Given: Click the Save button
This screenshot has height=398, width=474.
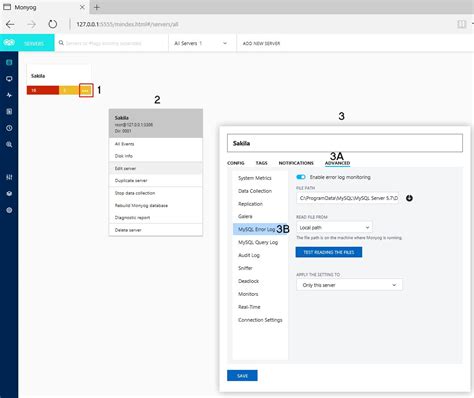Looking at the screenshot, I should (242, 376).
